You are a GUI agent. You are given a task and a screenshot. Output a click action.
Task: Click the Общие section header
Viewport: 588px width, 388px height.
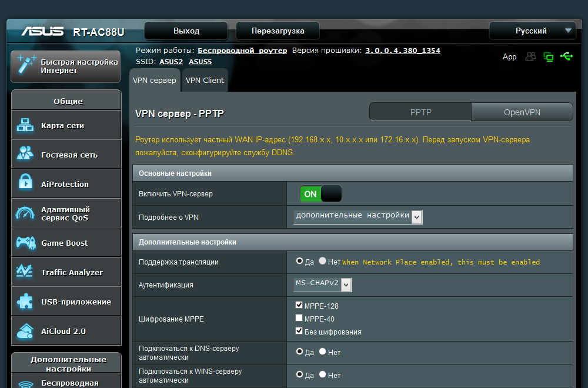pyautogui.click(x=66, y=100)
